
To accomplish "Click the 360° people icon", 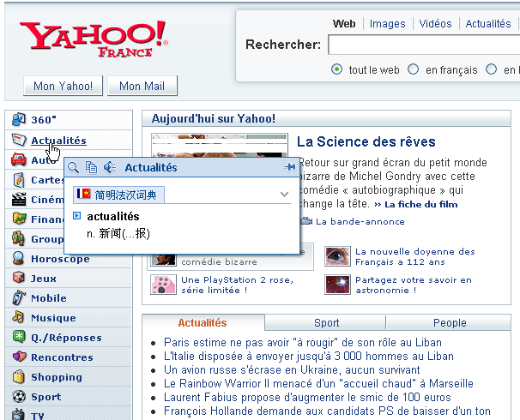I will click(x=19, y=120).
